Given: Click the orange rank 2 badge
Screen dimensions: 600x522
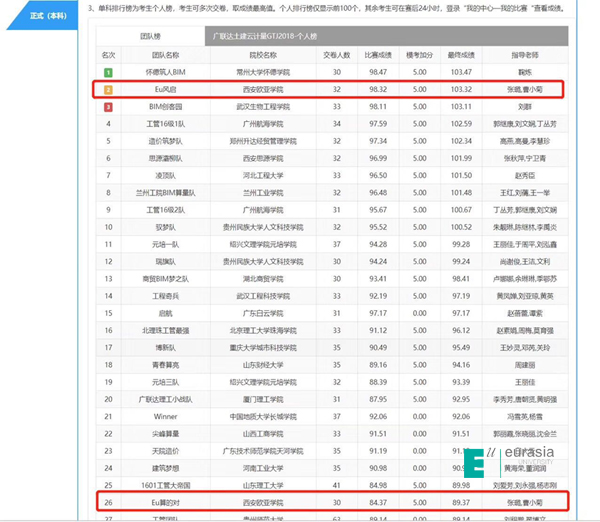Looking at the screenshot, I should [x=108, y=89].
